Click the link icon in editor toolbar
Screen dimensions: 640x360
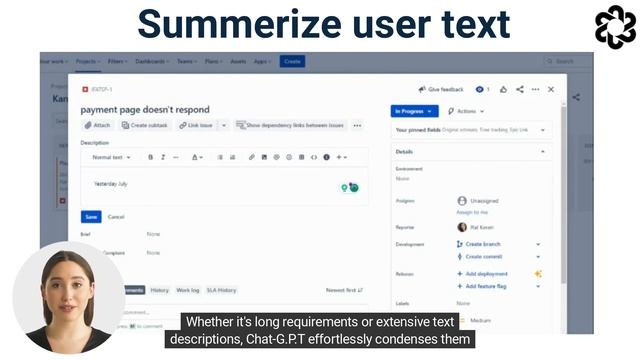[x=252, y=157]
